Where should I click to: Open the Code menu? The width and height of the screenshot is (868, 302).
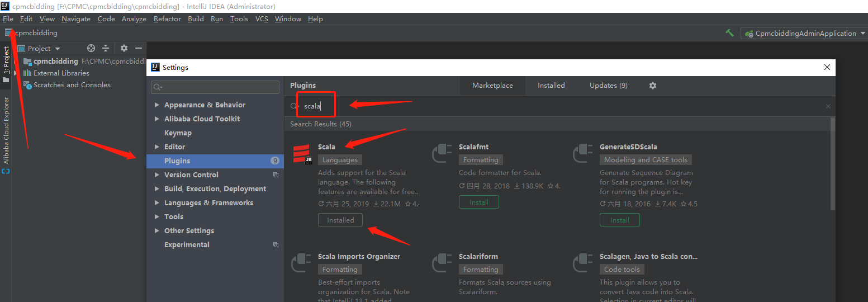click(106, 19)
